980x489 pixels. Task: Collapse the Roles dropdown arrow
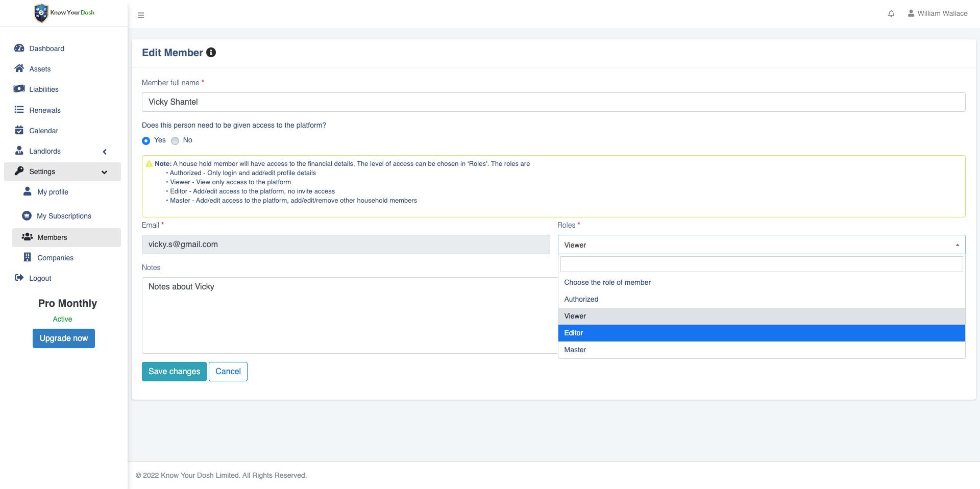pyautogui.click(x=957, y=245)
